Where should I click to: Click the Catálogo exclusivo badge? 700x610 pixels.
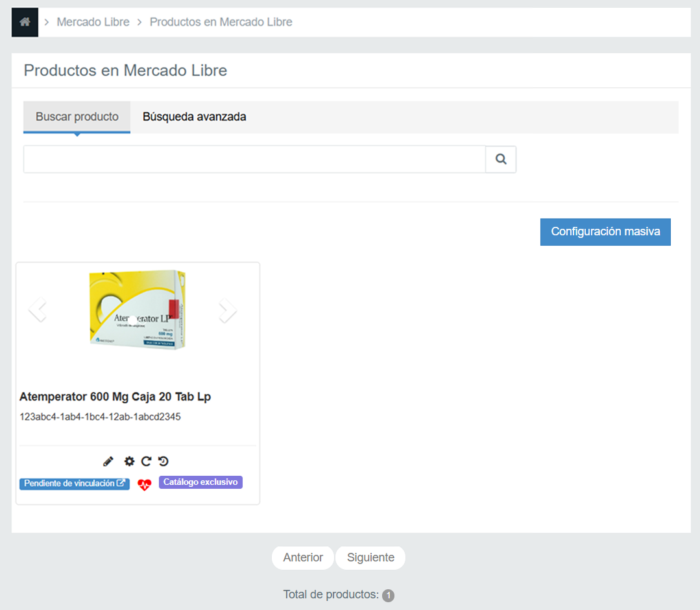point(200,482)
